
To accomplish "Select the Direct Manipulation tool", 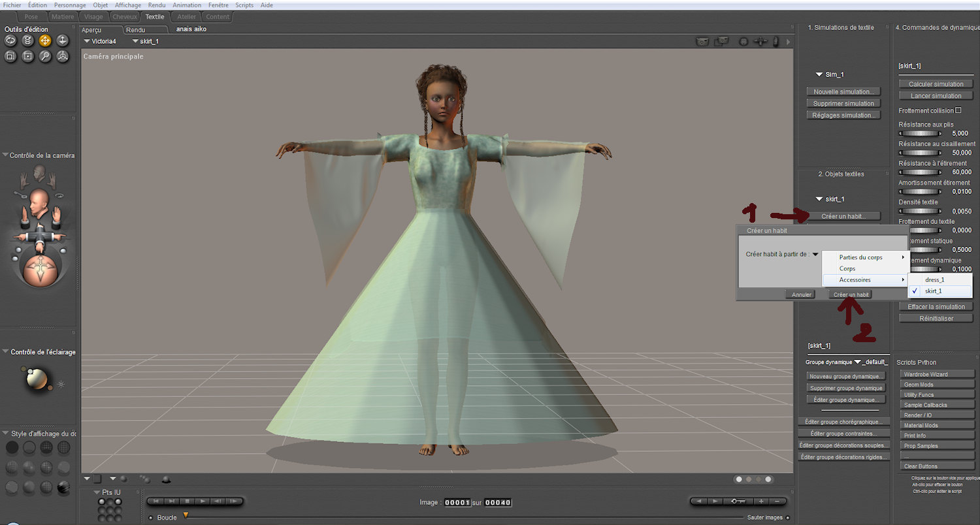I will pyautogui.click(x=62, y=57).
